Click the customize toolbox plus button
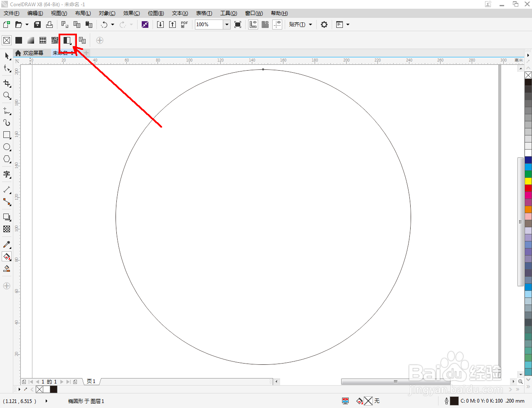This screenshot has width=532, height=408. pyautogui.click(x=7, y=286)
